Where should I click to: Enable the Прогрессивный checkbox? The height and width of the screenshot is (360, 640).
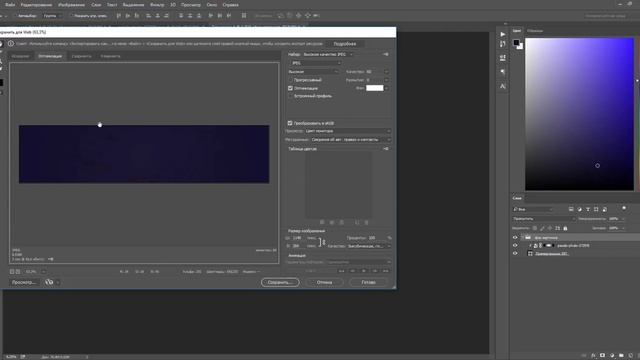[x=290, y=80]
